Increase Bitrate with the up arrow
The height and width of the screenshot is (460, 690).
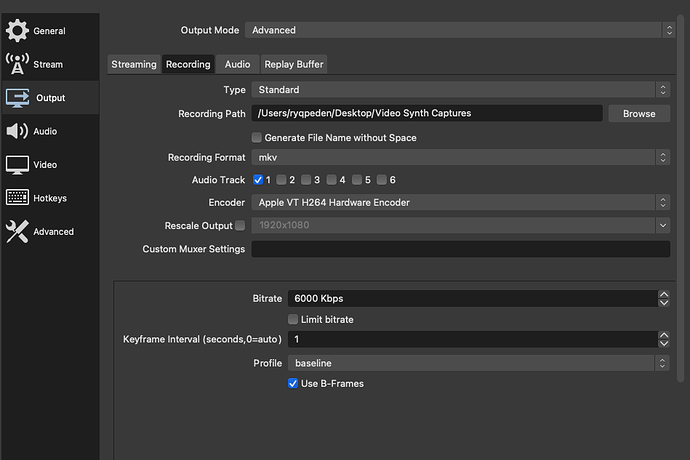pos(664,294)
